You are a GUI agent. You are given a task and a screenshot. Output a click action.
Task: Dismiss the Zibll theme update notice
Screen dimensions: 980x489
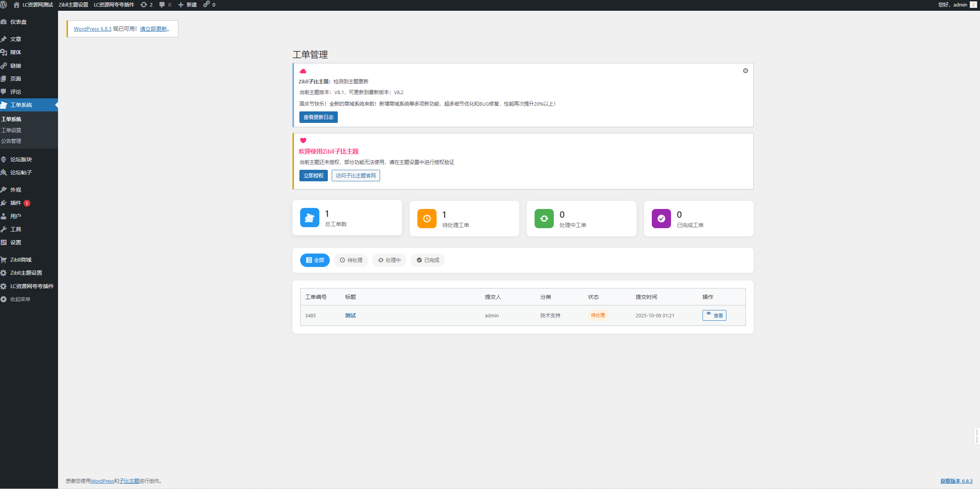745,71
